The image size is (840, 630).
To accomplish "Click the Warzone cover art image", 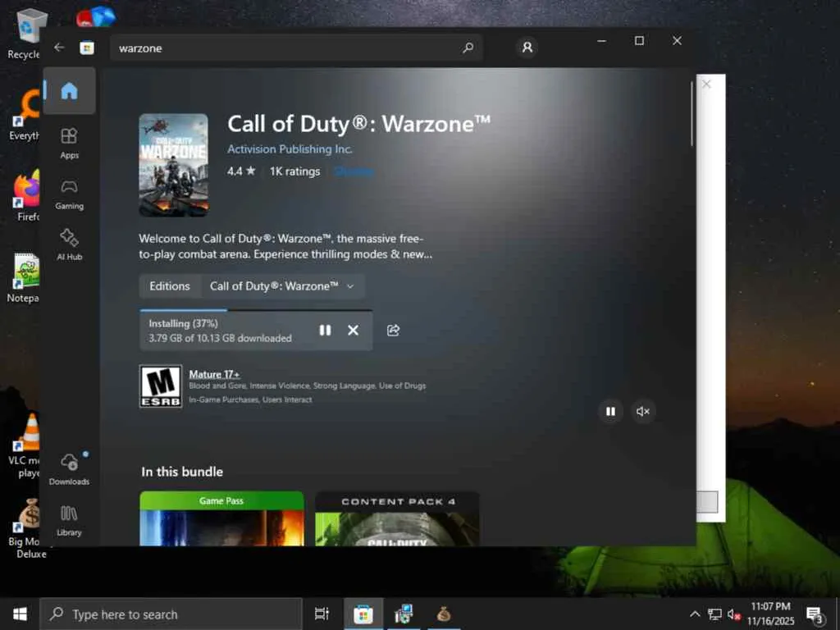I will (x=174, y=165).
